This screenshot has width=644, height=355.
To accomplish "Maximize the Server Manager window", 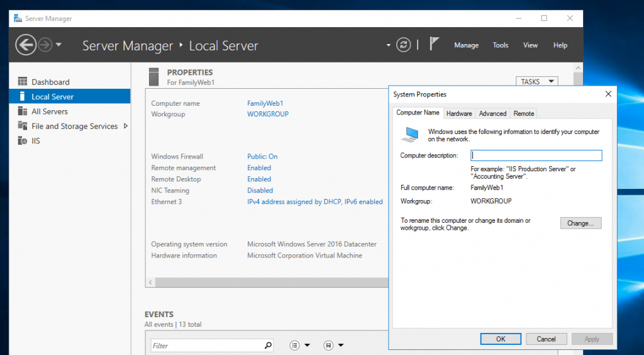I will pyautogui.click(x=544, y=18).
